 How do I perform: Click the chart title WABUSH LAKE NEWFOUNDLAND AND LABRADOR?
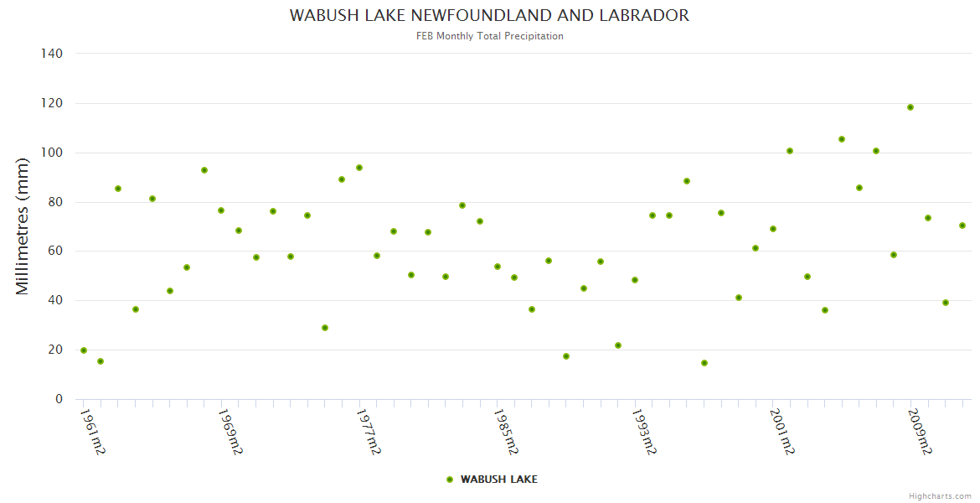click(489, 16)
